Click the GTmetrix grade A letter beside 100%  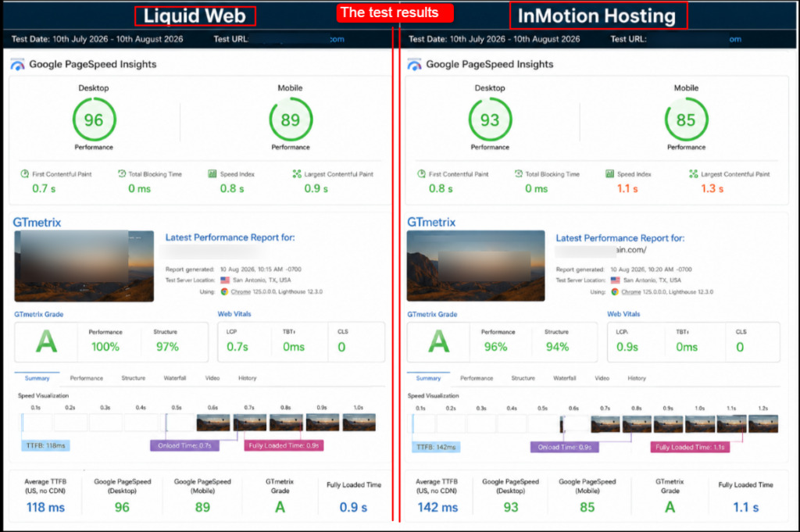pos(46,341)
